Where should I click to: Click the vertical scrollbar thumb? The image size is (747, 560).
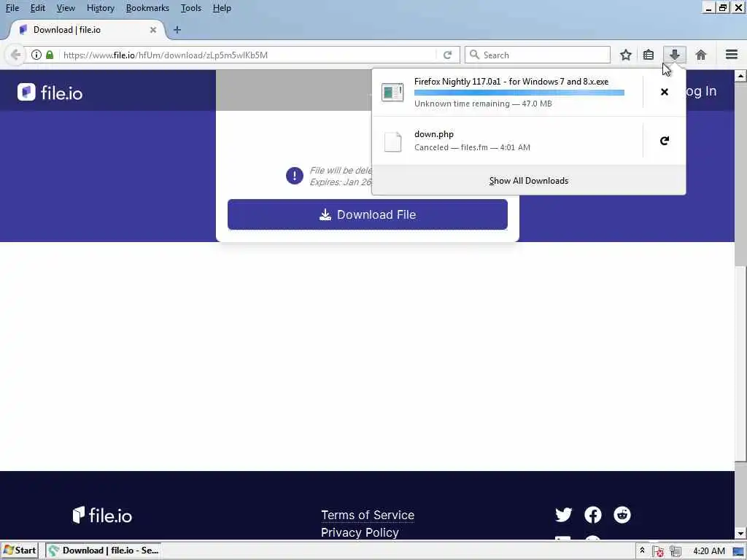point(740,363)
